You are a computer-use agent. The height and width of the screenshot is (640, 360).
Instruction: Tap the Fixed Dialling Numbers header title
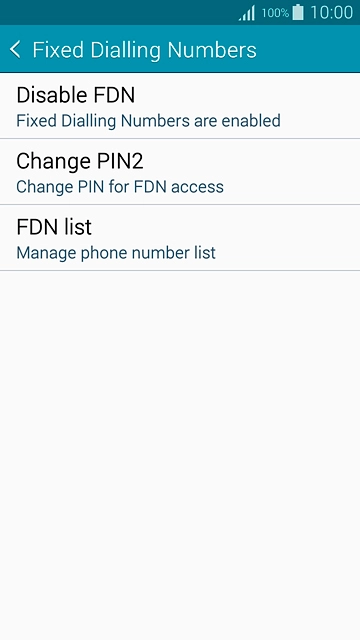click(144, 50)
